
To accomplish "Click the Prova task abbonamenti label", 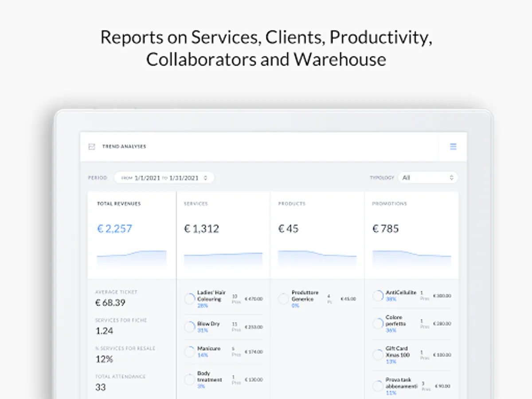I will 402,383.
